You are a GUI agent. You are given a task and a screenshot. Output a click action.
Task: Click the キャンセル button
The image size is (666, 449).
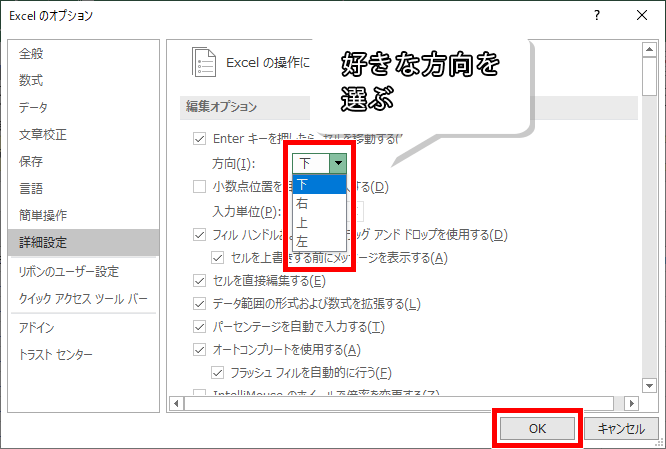click(621, 429)
